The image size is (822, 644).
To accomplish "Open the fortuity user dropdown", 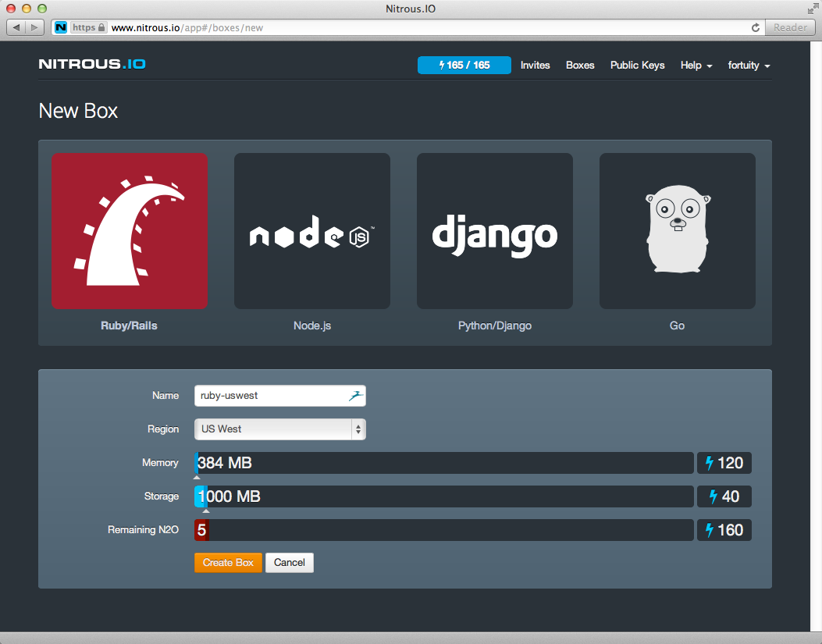I will [749, 65].
